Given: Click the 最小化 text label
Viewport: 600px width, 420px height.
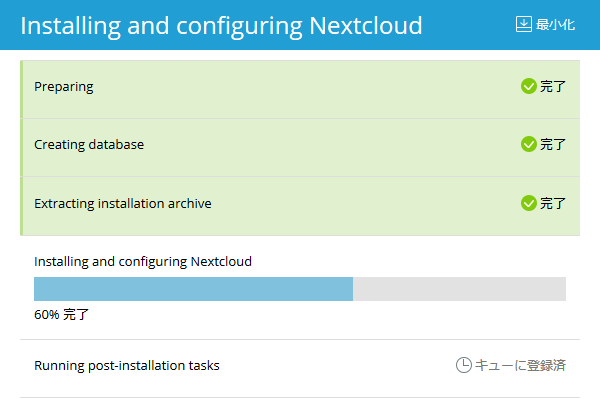Looking at the screenshot, I should point(555,24).
